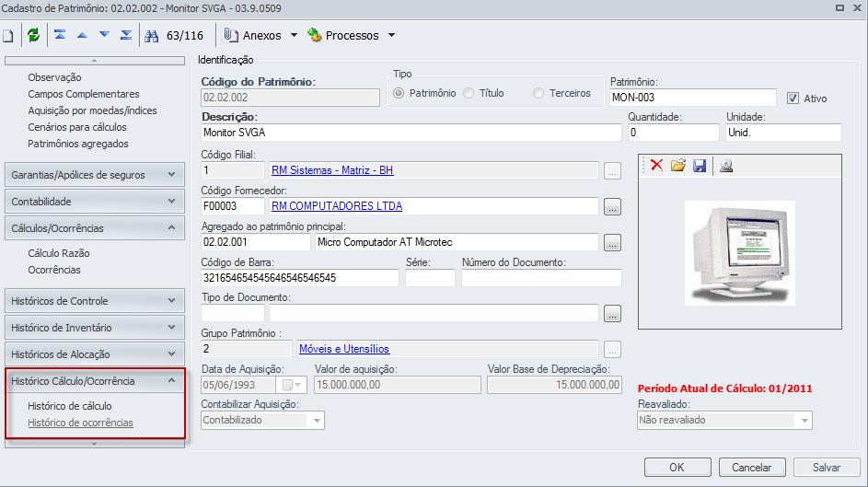Click the Número do Documento field
868x487 pixels.
point(541,278)
